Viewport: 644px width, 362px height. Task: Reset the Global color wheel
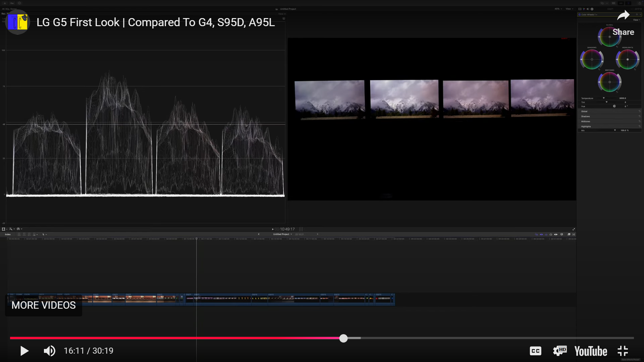click(617, 47)
